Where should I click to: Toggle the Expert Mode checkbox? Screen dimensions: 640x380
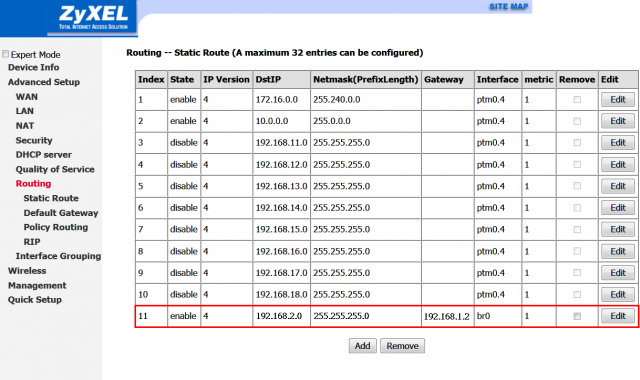pos(5,54)
